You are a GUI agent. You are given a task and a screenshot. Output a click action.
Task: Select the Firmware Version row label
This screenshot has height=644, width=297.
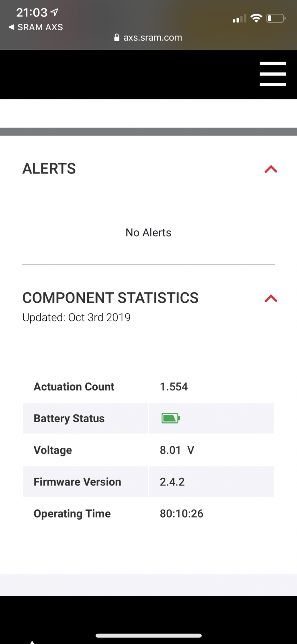tap(77, 482)
